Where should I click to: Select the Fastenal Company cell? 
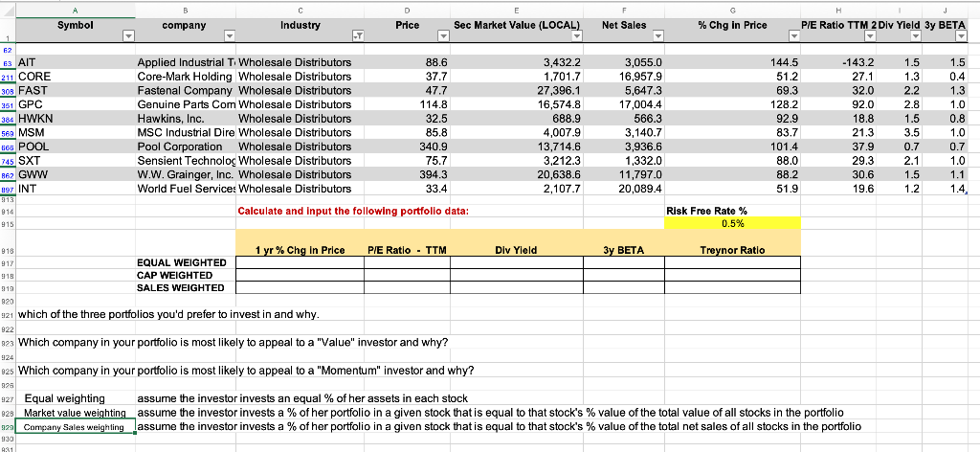(186, 90)
